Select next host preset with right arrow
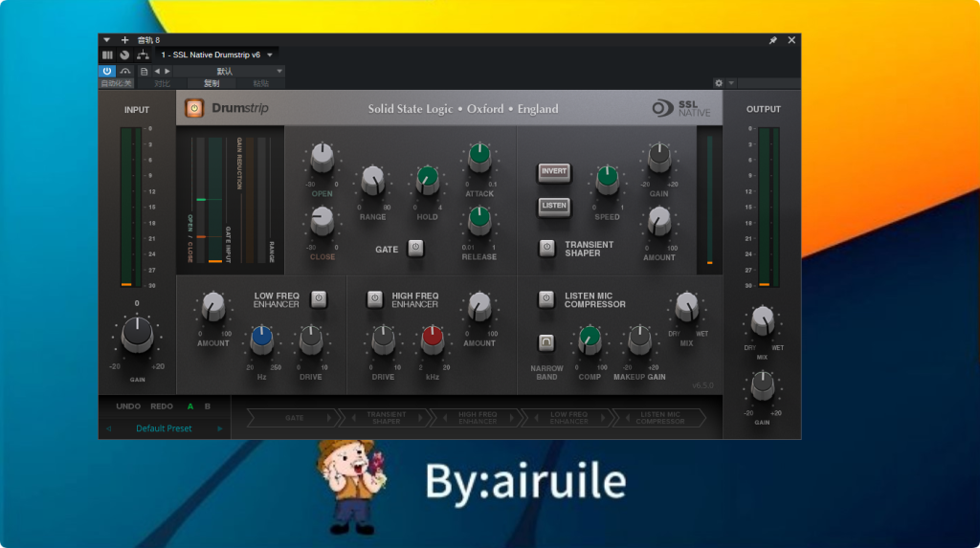980x548 pixels. pos(167,71)
